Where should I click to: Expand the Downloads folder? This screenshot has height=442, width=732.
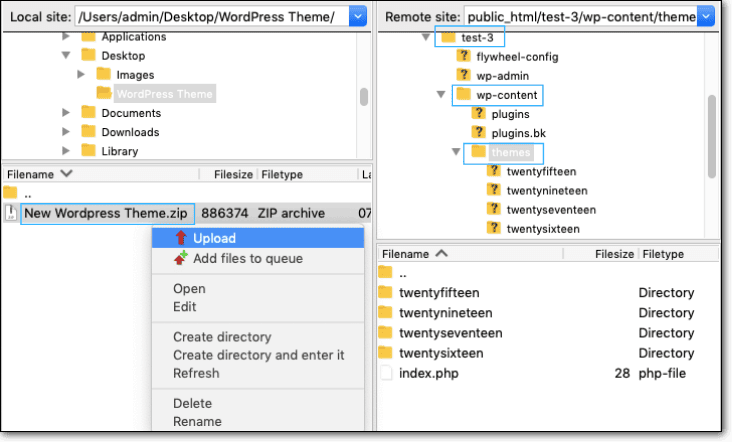coord(66,132)
